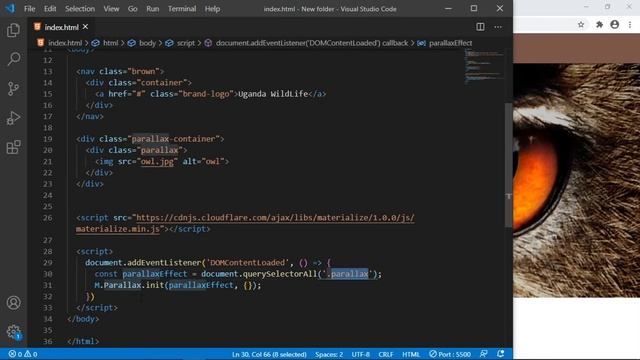Open the Extensions view
The width and height of the screenshot is (640, 360).
tap(13, 147)
